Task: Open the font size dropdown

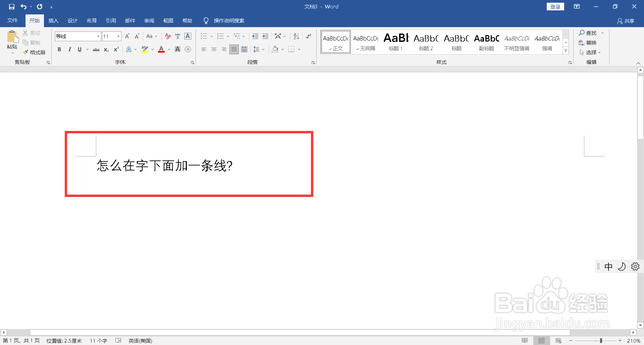Action: 118,36
